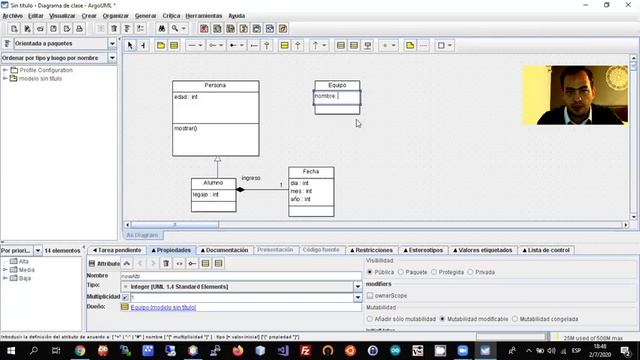Click the New project toolbar icon
The width and height of the screenshot is (640, 360).
click(14, 29)
